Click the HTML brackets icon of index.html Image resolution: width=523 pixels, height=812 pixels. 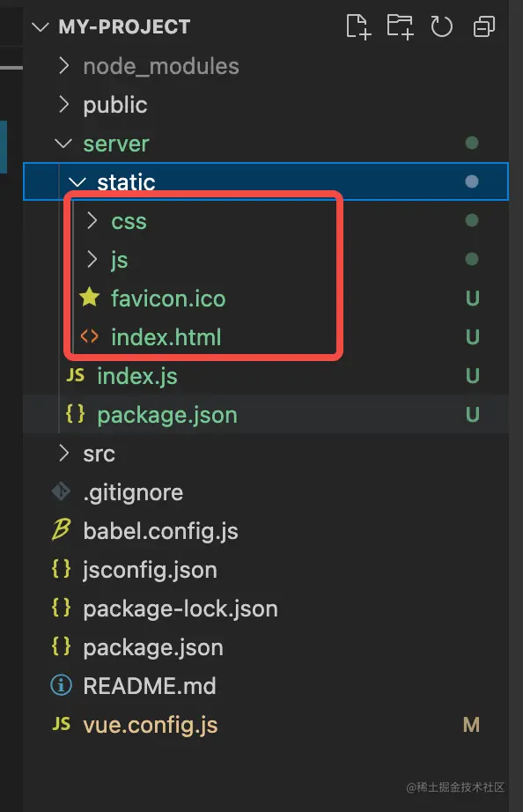(x=90, y=336)
